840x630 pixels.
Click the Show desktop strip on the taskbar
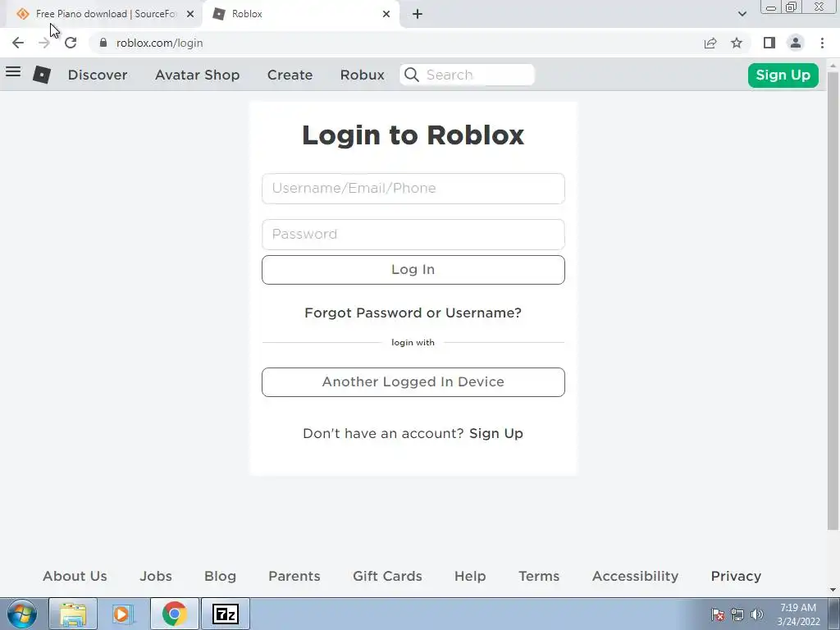[834, 614]
